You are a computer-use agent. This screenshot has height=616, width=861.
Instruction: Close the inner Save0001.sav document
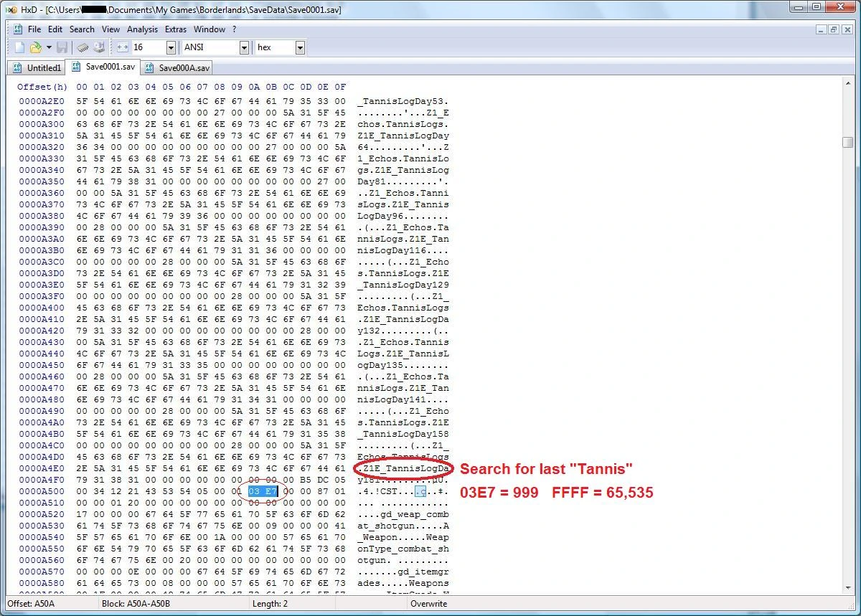(846, 29)
